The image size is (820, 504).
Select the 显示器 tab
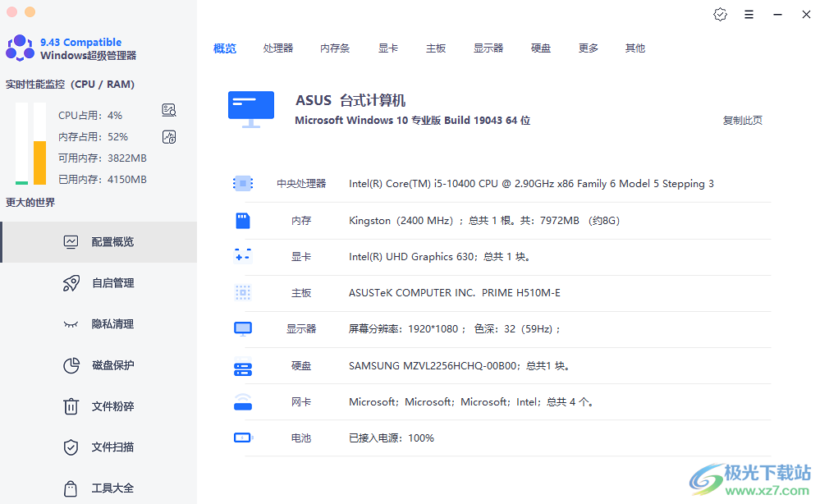(x=488, y=48)
